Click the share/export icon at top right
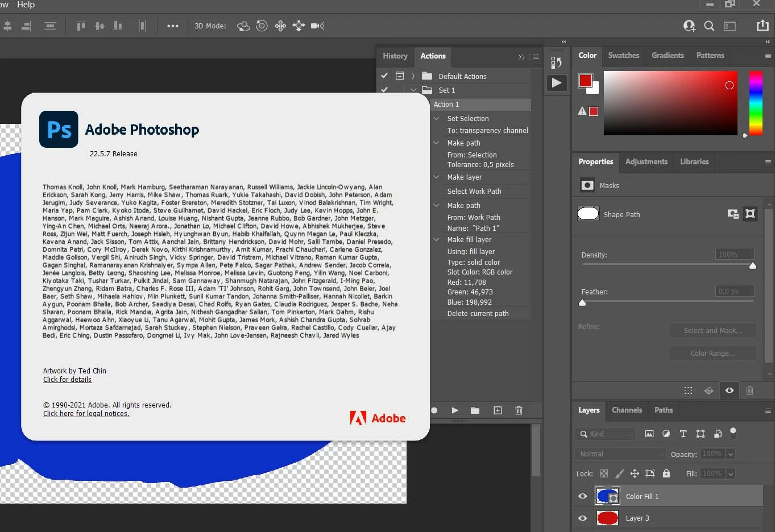775x532 pixels. point(762,26)
